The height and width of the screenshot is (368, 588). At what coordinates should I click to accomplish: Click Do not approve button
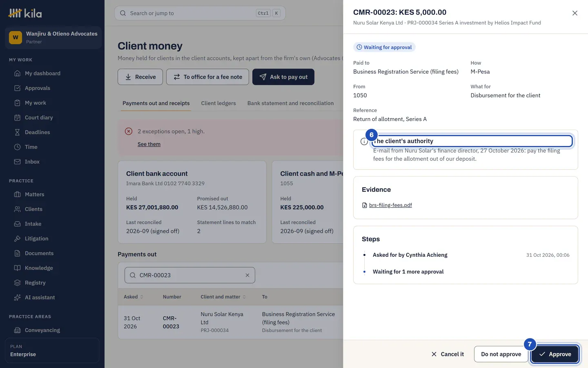tap(501, 354)
